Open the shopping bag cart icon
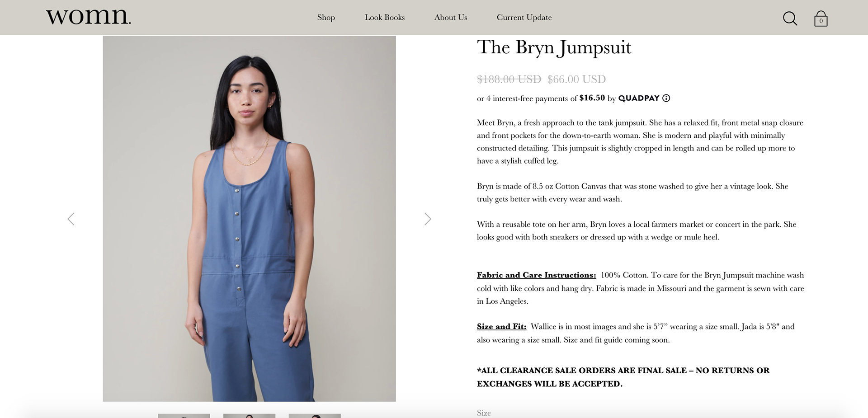This screenshot has height=418, width=868. click(821, 19)
